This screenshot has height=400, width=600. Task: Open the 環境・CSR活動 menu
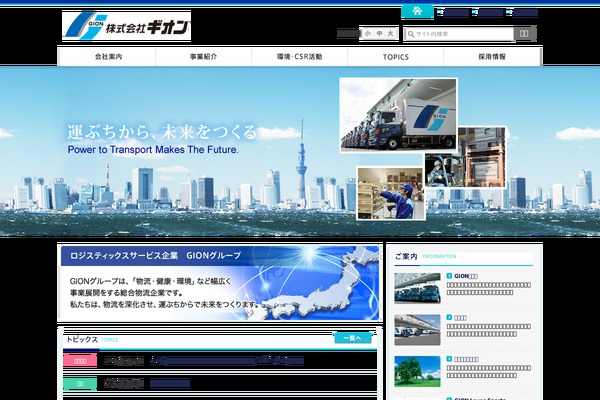click(x=300, y=57)
